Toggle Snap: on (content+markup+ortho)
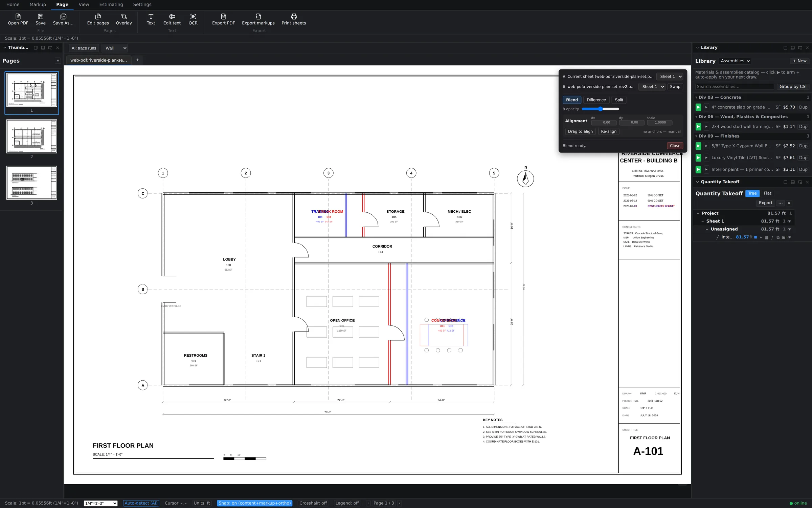The height and width of the screenshot is (508, 812). (x=254, y=503)
